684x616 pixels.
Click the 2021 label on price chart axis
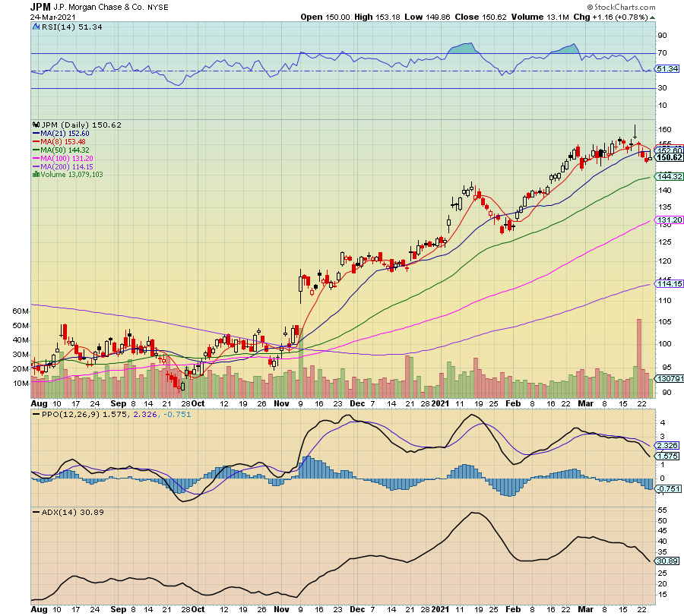(440, 403)
